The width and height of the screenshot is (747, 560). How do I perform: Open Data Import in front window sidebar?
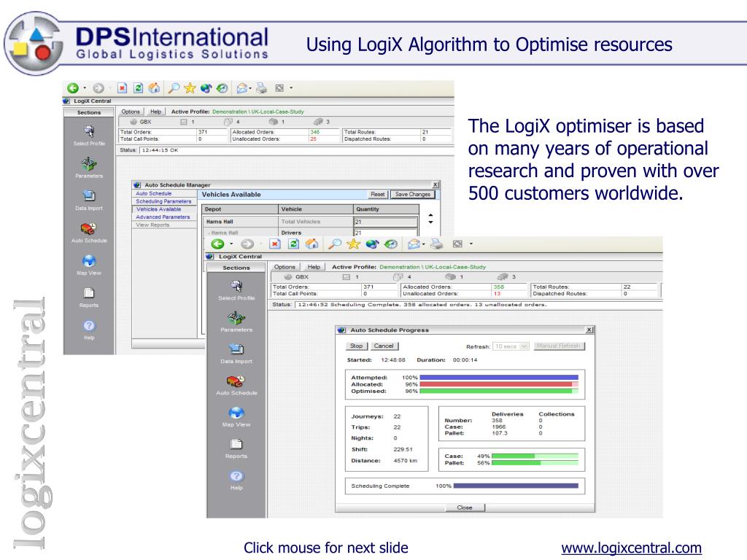[x=236, y=354]
